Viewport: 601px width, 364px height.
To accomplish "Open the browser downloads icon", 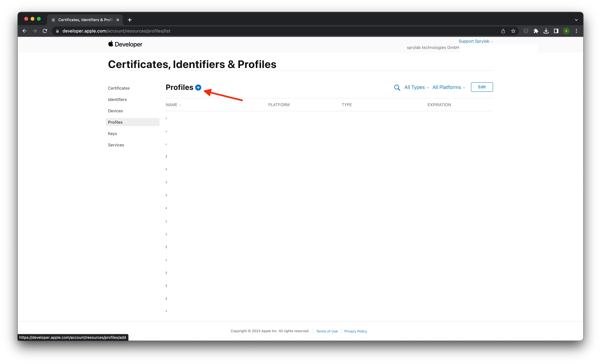I will [x=546, y=31].
